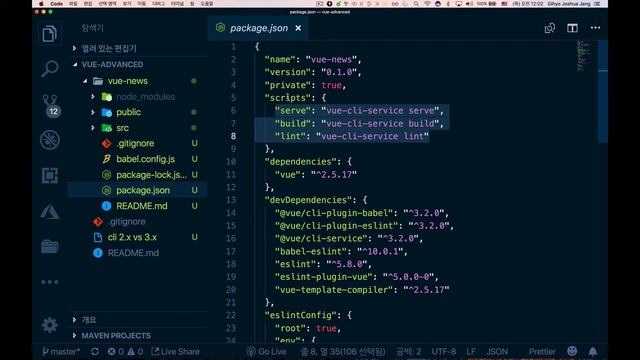Open the Search view in activity bar
The width and height of the screenshot is (640, 360).
49,69
